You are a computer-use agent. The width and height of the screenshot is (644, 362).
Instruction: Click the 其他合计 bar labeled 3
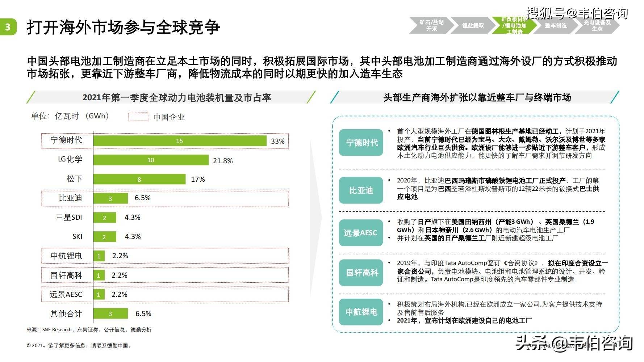point(110,313)
